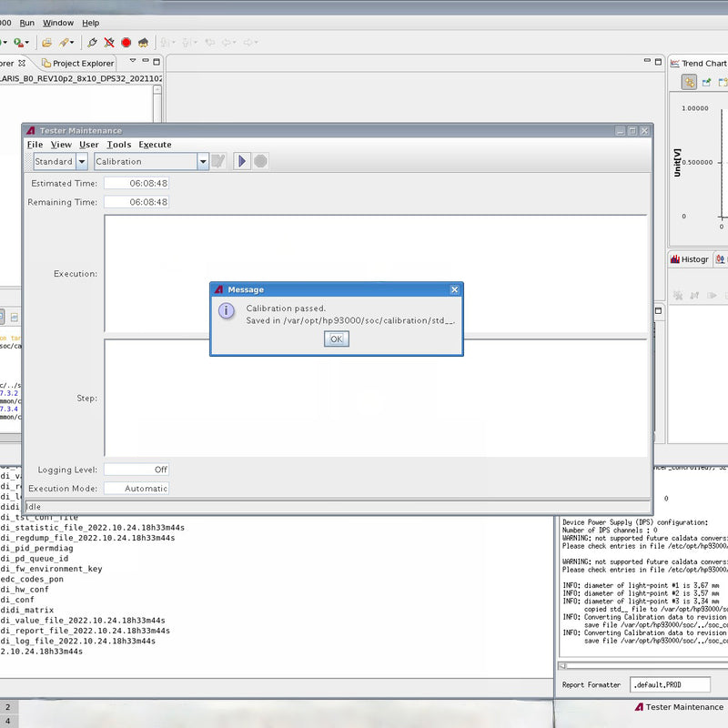Screen dimensions: 728x728
Task: Click the red stop icon in main toolbar
Action: [126, 42]
